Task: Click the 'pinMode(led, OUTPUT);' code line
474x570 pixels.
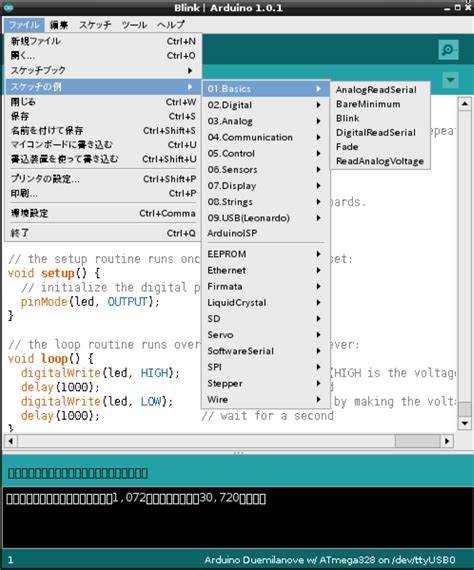Action: (x=90, y=302)
